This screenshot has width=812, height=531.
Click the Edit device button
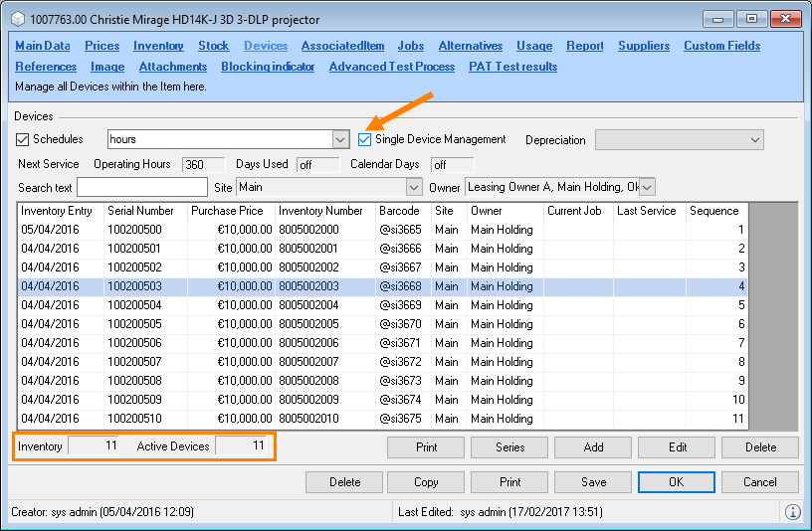coord(678,447)
